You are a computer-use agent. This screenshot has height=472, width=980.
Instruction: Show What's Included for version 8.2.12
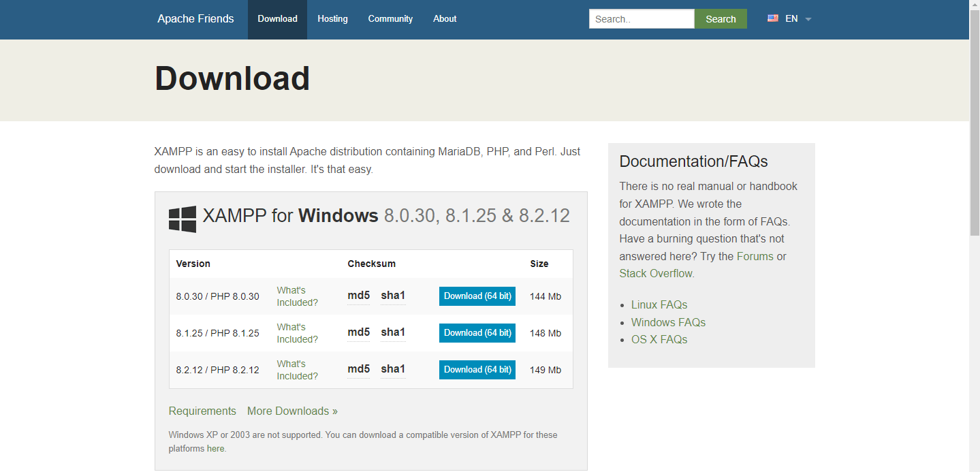click(297, 370)
